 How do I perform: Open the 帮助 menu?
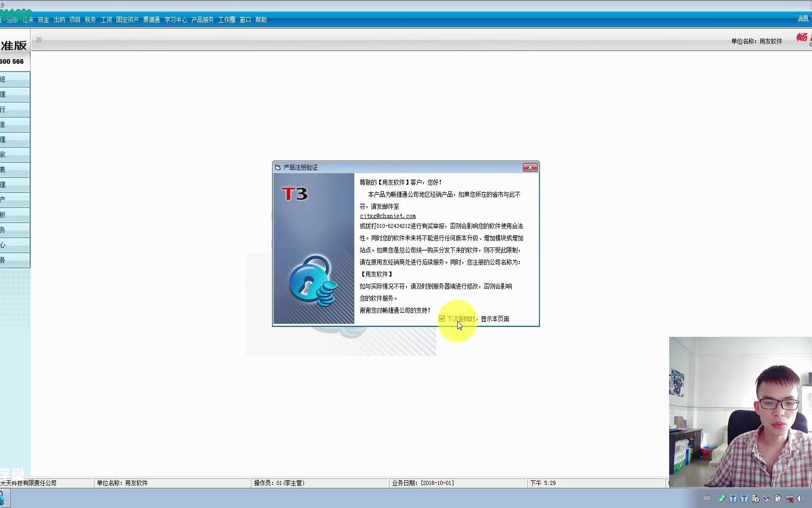pos(261,20)
